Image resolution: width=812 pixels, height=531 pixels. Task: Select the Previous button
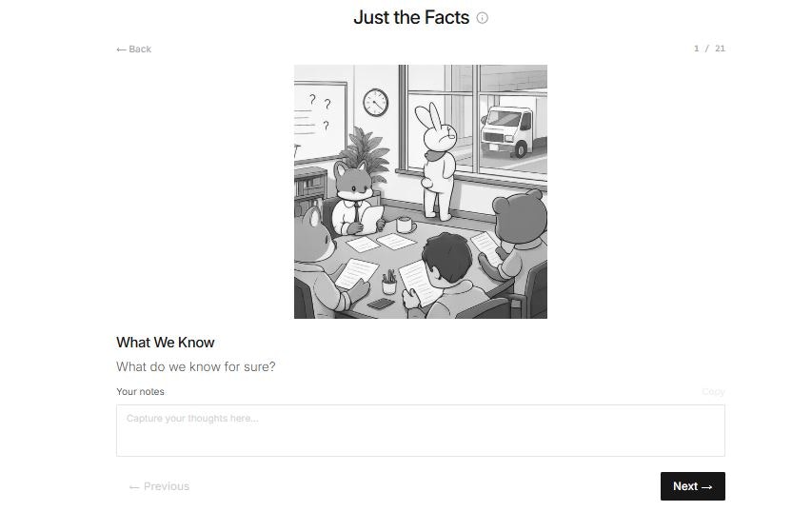tap(159, 486)
